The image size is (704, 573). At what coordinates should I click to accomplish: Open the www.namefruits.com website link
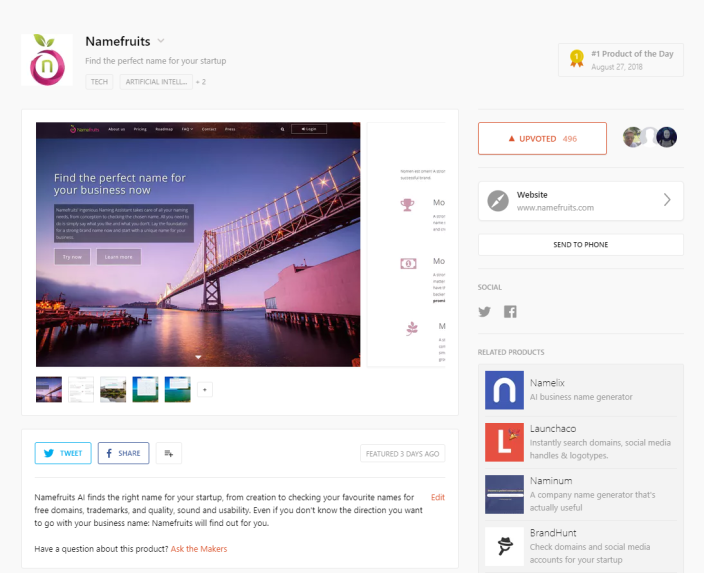(555, 207)
